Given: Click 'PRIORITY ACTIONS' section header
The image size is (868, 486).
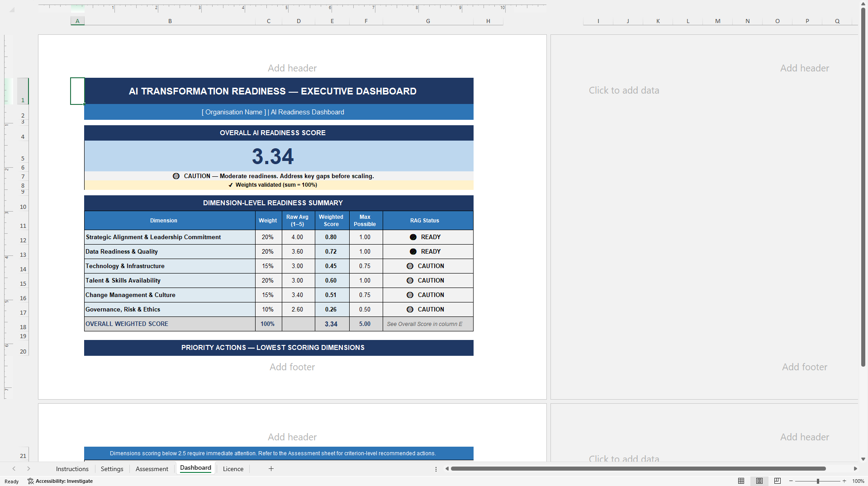Looking at the screenshot, I should coord(279,348).
